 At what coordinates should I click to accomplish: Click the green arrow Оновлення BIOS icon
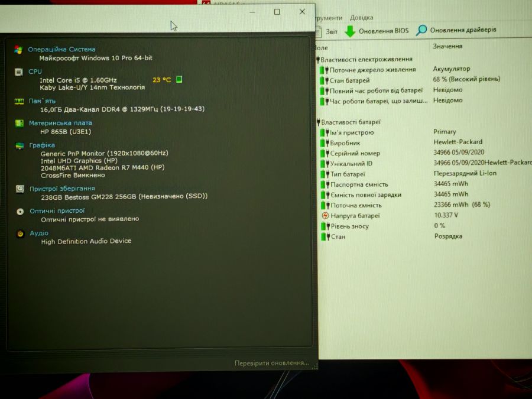(350, 31)
